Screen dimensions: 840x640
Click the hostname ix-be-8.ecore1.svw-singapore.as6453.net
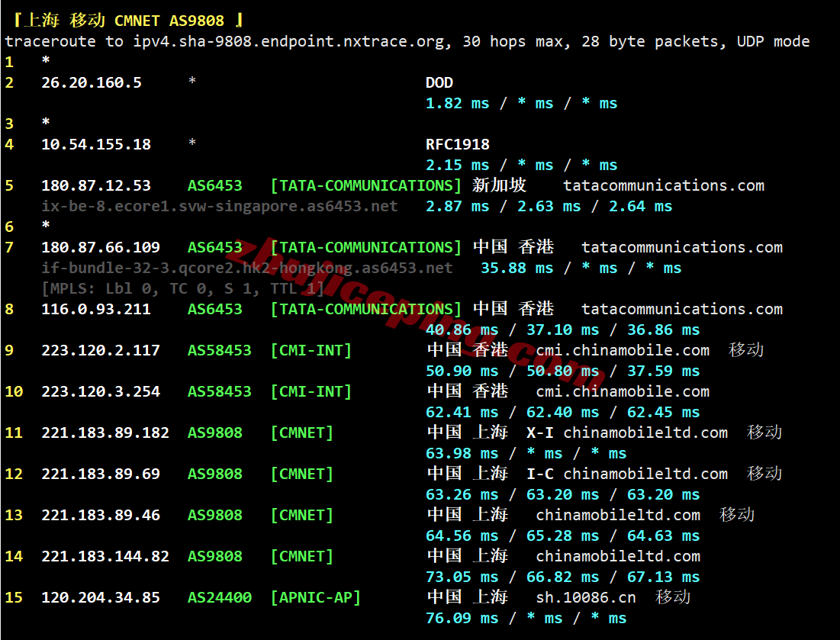coord(220,206)
